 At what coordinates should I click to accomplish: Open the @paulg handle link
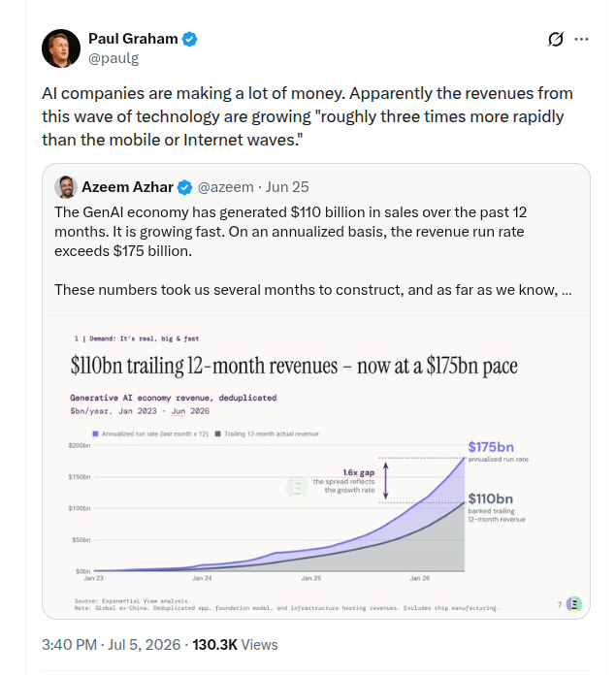[113, 57]
